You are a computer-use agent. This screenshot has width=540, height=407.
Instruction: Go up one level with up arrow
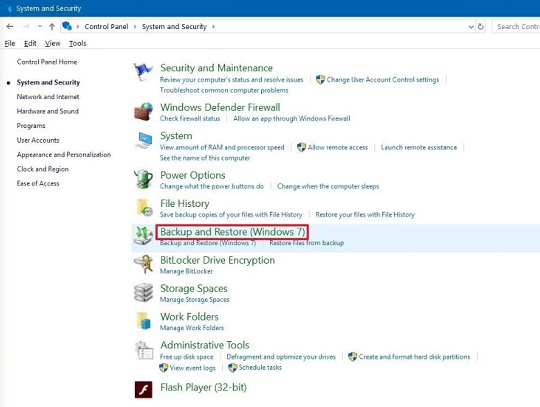tap(52, 27)
